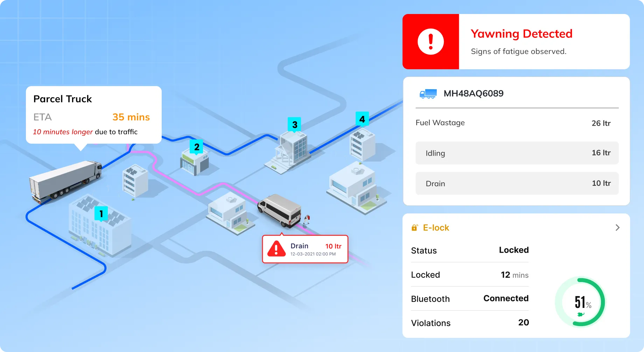Click the orange E-lock padlock icon
Image resolution: width=644 pixels, height=352 pixels.
[414, 228]
